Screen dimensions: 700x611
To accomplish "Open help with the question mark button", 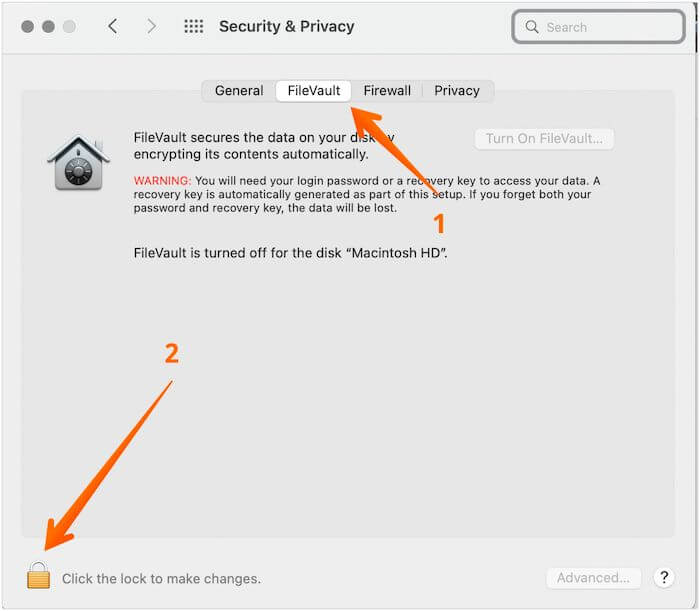I will click(x=663, y=577).
